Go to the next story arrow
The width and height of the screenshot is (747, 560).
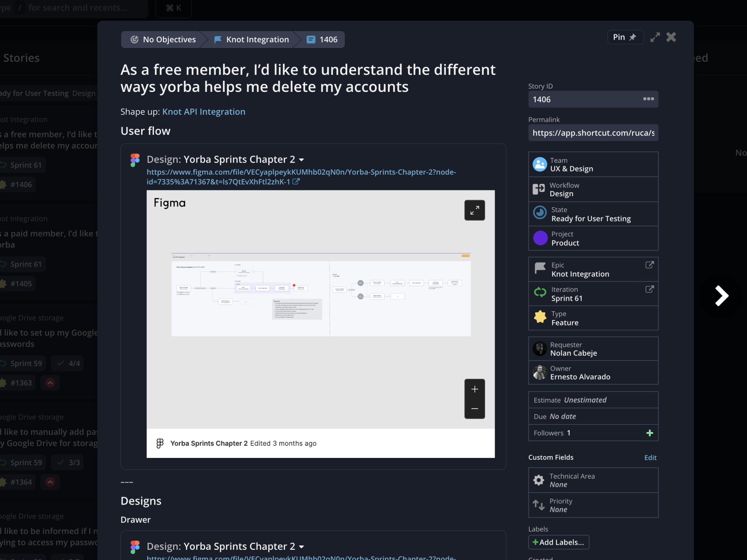pyautogui.click(x=721, y=295)
